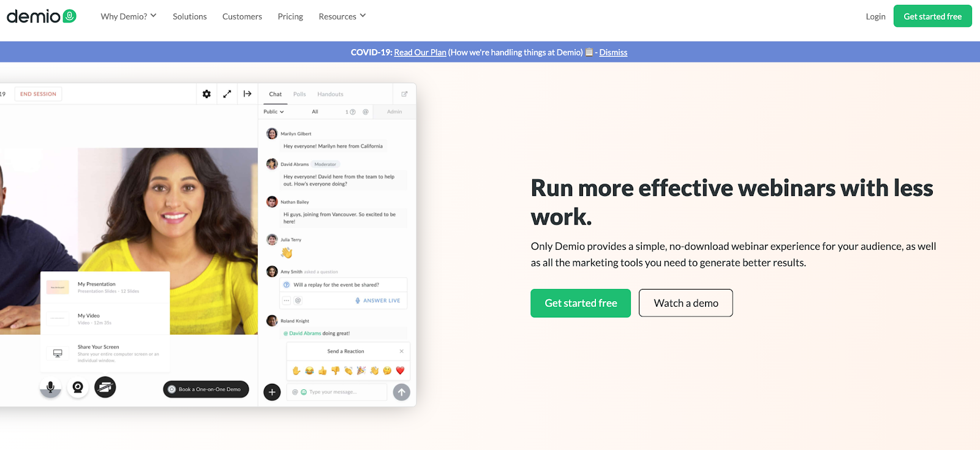This screenshot has width=980, height=450.
Task: Open the webinar settings gear icon
Action: [x=206, y=94]
